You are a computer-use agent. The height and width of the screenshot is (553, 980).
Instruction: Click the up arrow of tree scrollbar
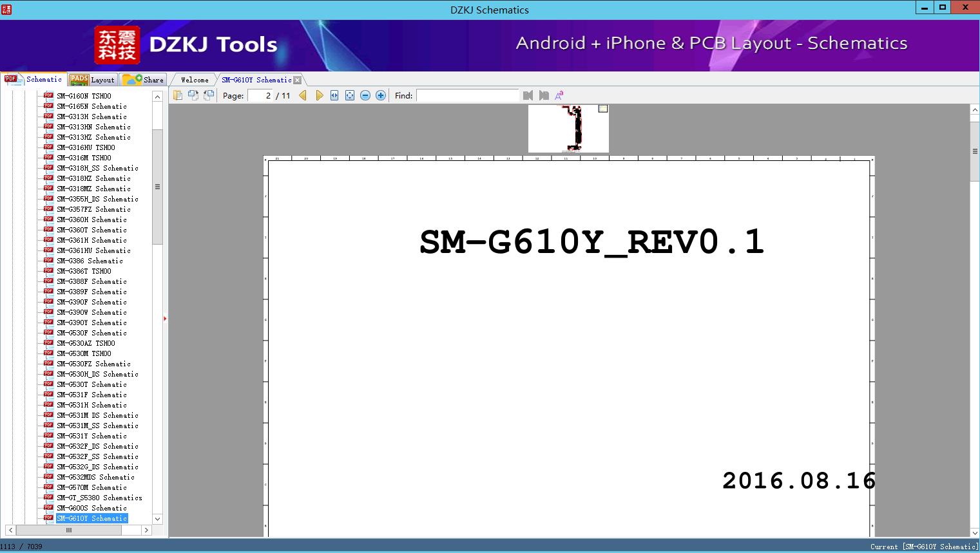[157, 97]
